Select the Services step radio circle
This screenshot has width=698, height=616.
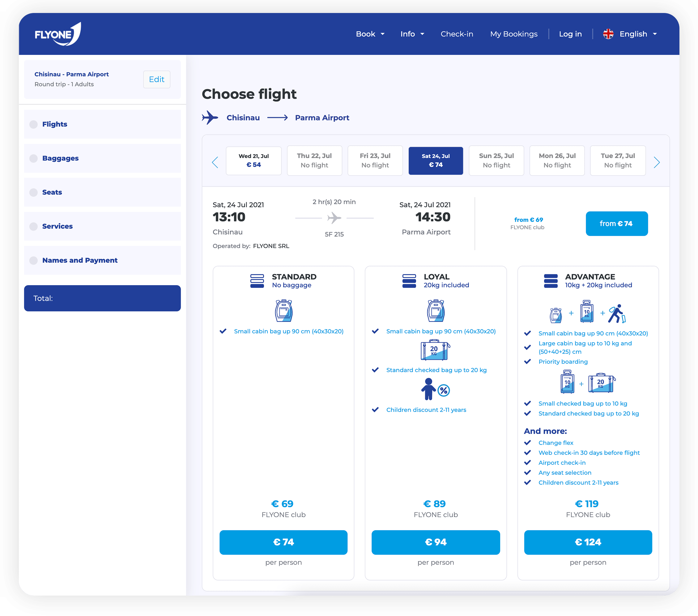click(33, 226)
